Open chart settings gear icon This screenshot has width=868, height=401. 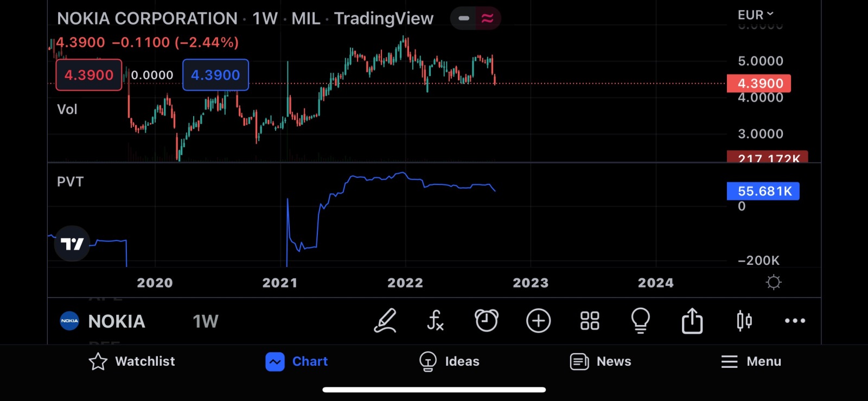point(774,282)
